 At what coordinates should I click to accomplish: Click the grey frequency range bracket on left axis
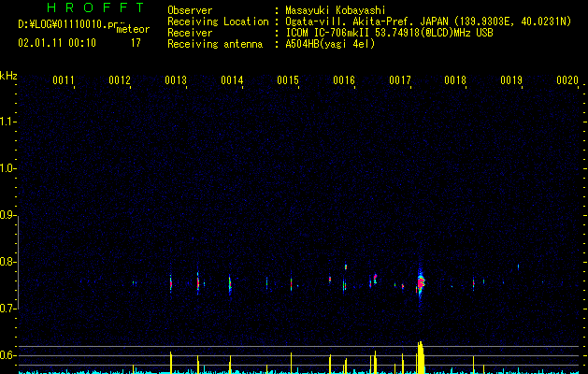tap(19, 262)
